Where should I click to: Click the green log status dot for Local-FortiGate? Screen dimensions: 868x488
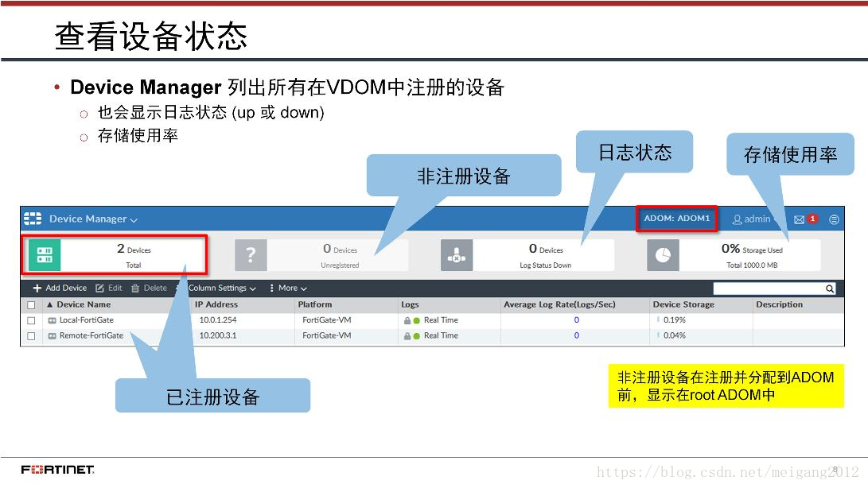(x=417, y=320)
